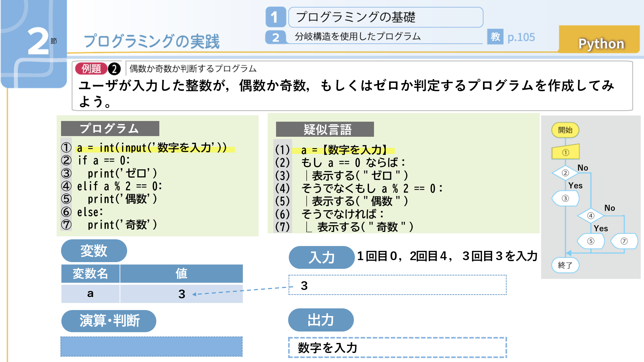This screenshot has width=644, height=362.
Task: Click flowchart input node ①
Action: click(566, 152)
